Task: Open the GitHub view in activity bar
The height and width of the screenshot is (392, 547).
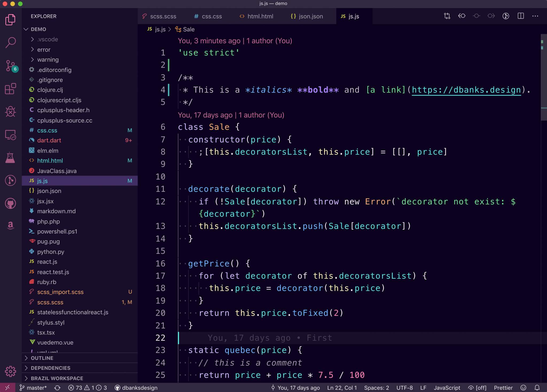Action: [10, 203]
